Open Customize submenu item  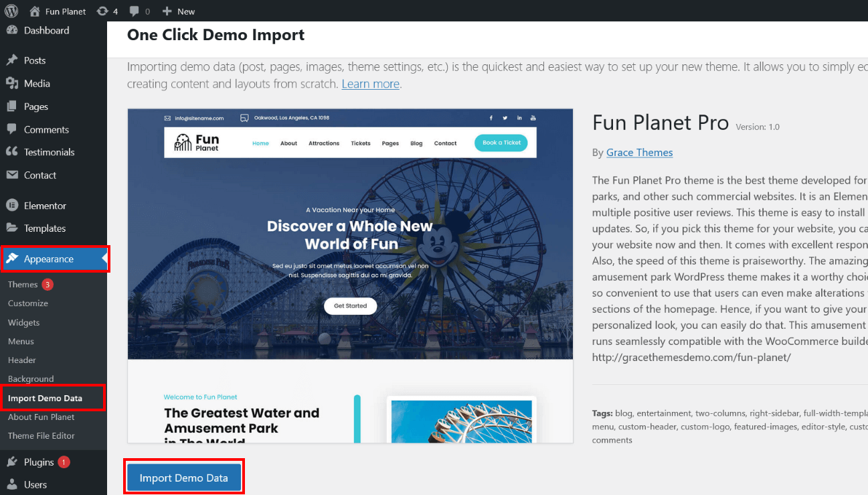tap(28, 303)
